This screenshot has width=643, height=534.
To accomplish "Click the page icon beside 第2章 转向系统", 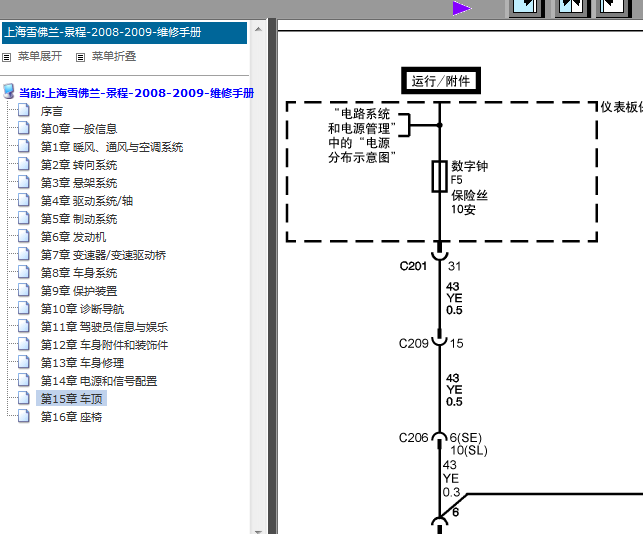I will pos(24,164).
